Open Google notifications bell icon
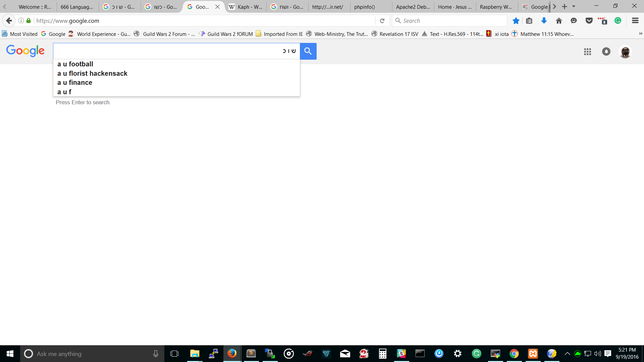 click(606, 52)
